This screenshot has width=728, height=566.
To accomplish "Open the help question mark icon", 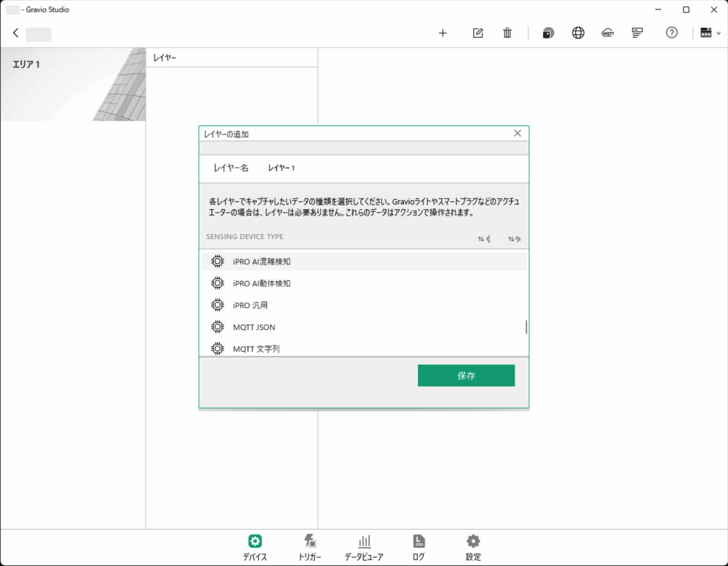I will coord(671,33).
